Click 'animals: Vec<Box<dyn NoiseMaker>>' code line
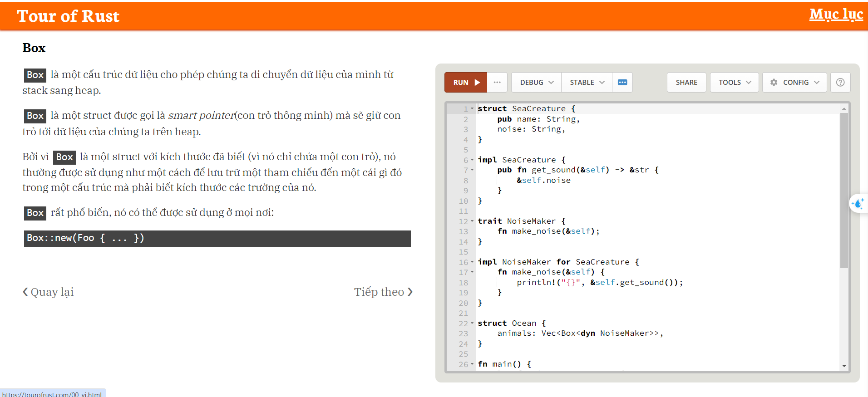868x397 pixels. pos(580,333)
